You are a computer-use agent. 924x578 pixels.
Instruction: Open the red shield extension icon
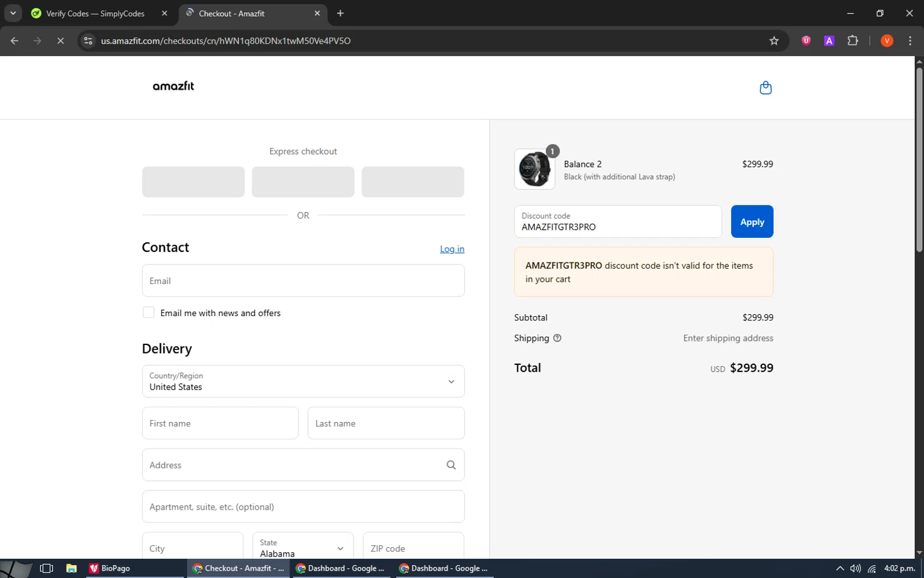click(806, 41)
